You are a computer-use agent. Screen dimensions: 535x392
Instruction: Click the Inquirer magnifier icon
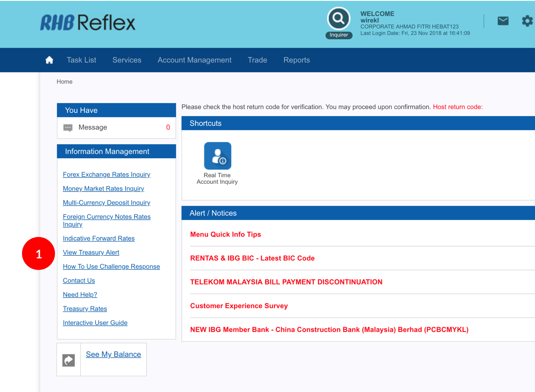click(x=339, y=19)
